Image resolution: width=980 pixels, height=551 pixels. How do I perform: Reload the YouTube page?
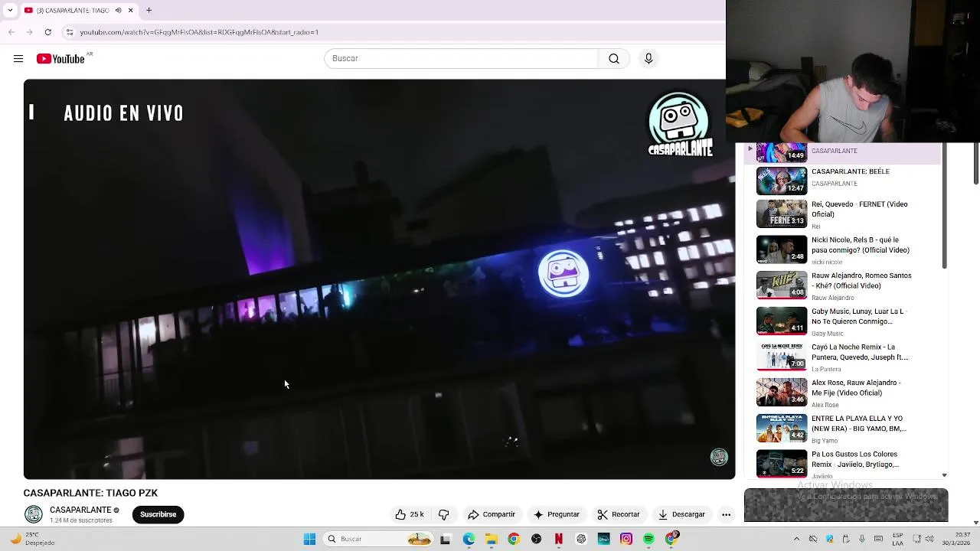pos(47,32)
